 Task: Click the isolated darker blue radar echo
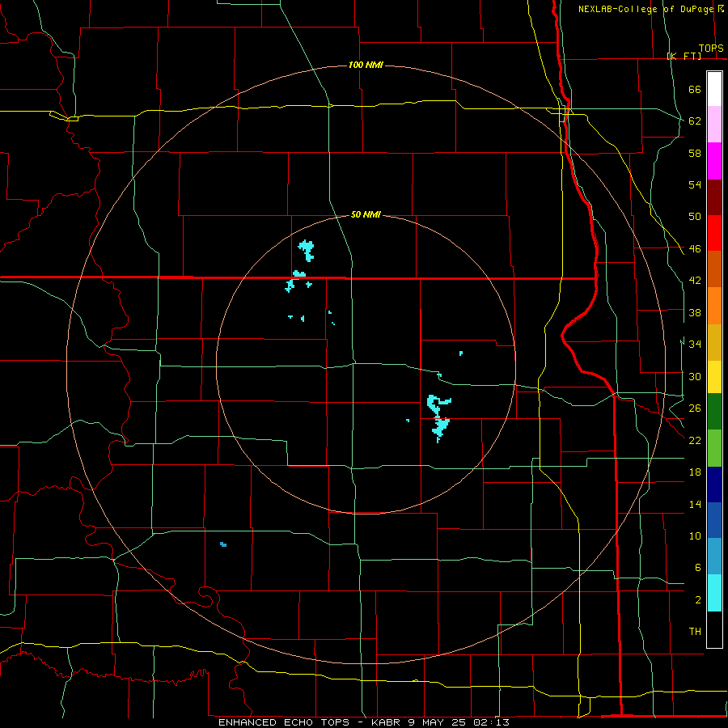(x=223, y=544)
